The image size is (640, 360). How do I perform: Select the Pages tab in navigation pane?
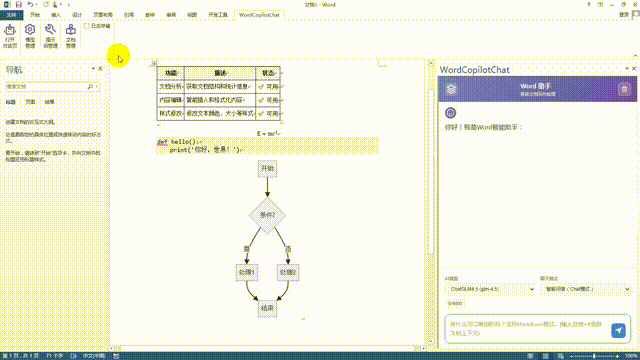click(x=30, y=102)
